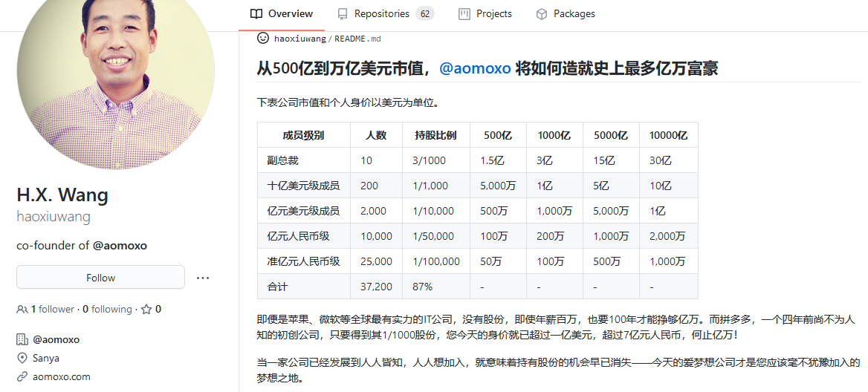Click the Projects board icon
Viewport: 868px width, 392px height.
[x=464, y=14]
